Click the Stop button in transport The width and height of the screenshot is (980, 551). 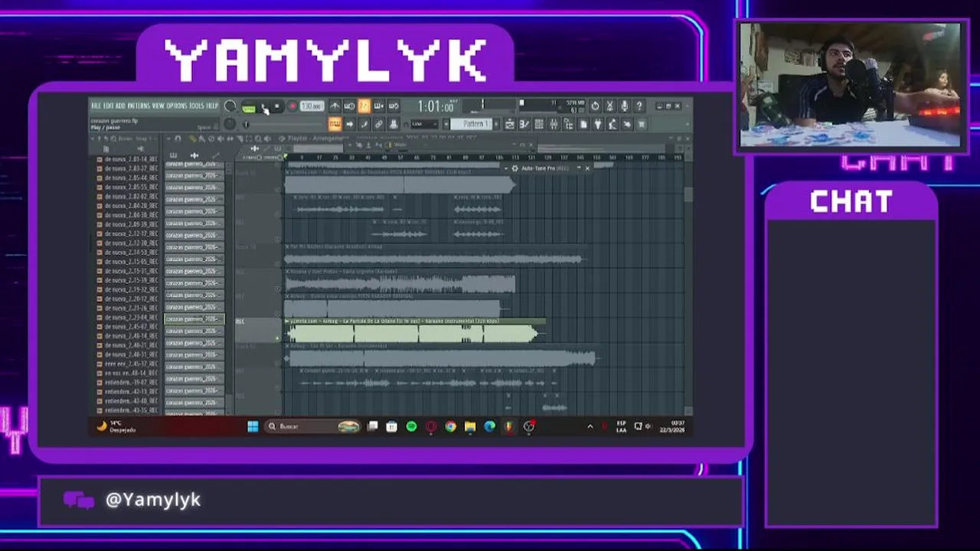coord(277,107)
